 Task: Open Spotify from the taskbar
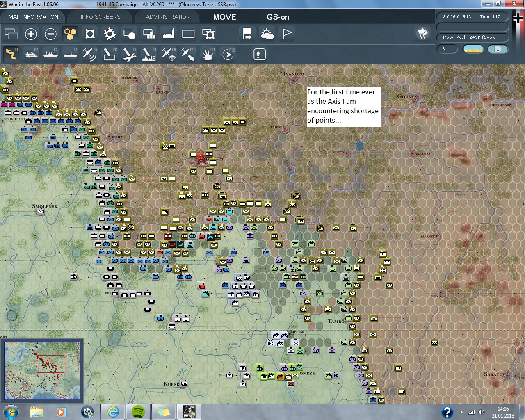tap(138, 412)
